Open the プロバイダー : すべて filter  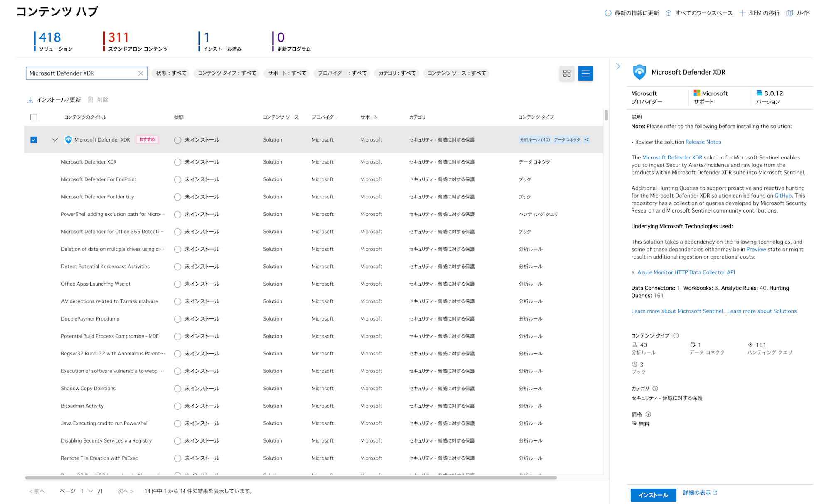[x=342, y=73]
